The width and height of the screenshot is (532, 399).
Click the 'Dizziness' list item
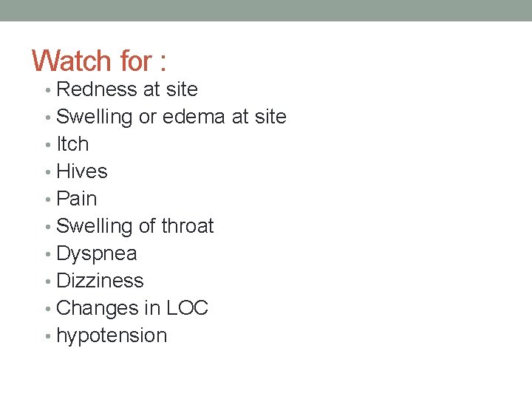100,281
